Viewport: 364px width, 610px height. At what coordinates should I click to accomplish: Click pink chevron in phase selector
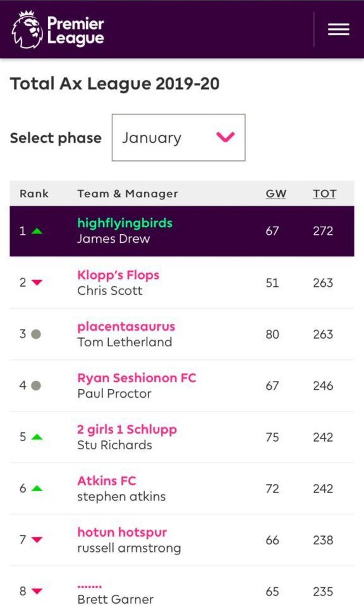pos(225,137)
